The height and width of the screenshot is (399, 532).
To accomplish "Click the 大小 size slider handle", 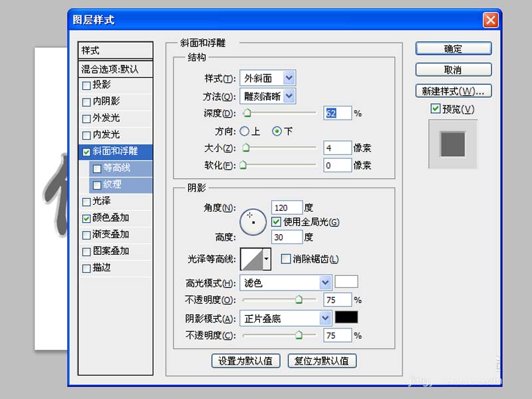I will 246,148.
